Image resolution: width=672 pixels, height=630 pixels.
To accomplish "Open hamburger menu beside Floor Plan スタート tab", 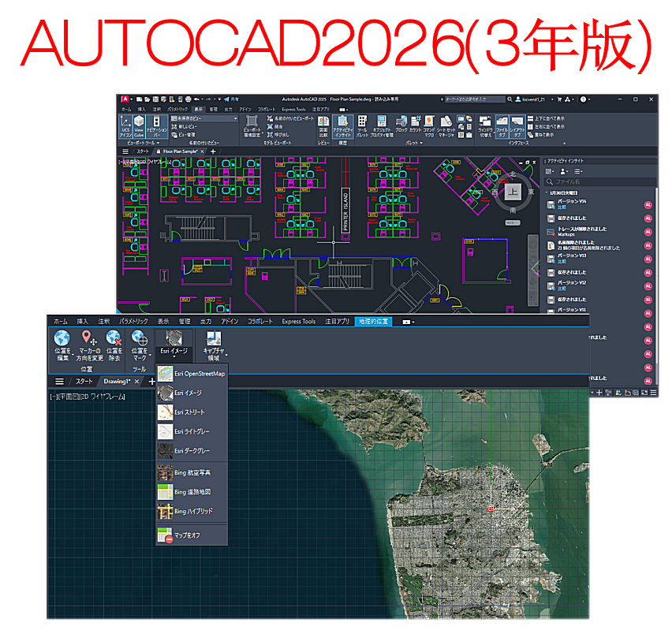I will click(125, 151).
